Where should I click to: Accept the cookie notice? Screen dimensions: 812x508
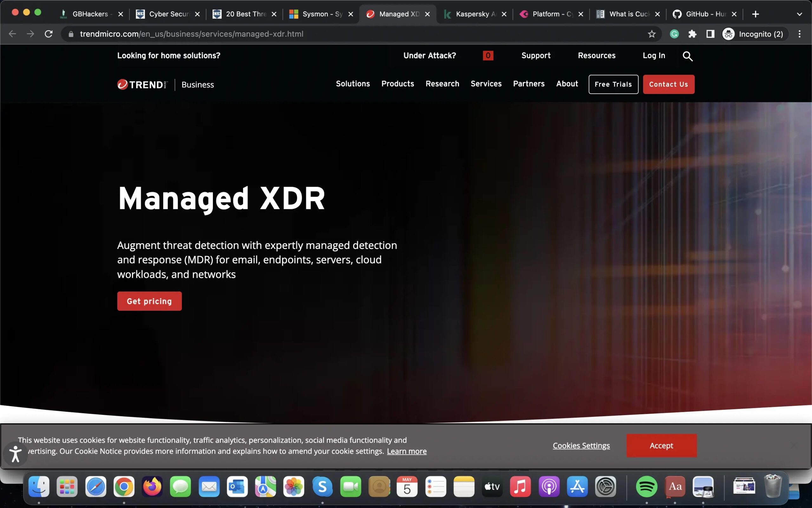661,445
